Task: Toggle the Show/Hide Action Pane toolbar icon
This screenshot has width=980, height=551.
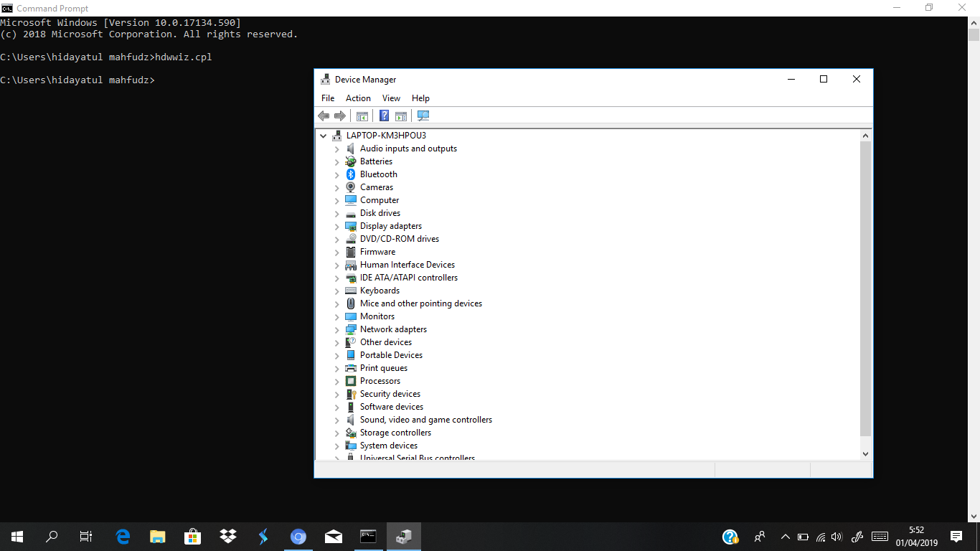Action: (401, 116)
